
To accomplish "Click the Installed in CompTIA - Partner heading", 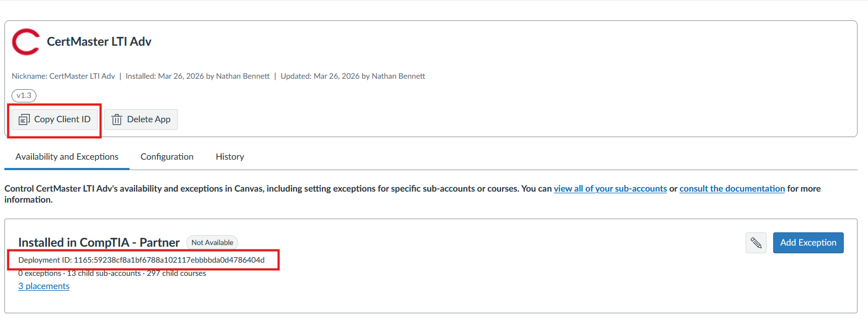I will coord(99,243).
